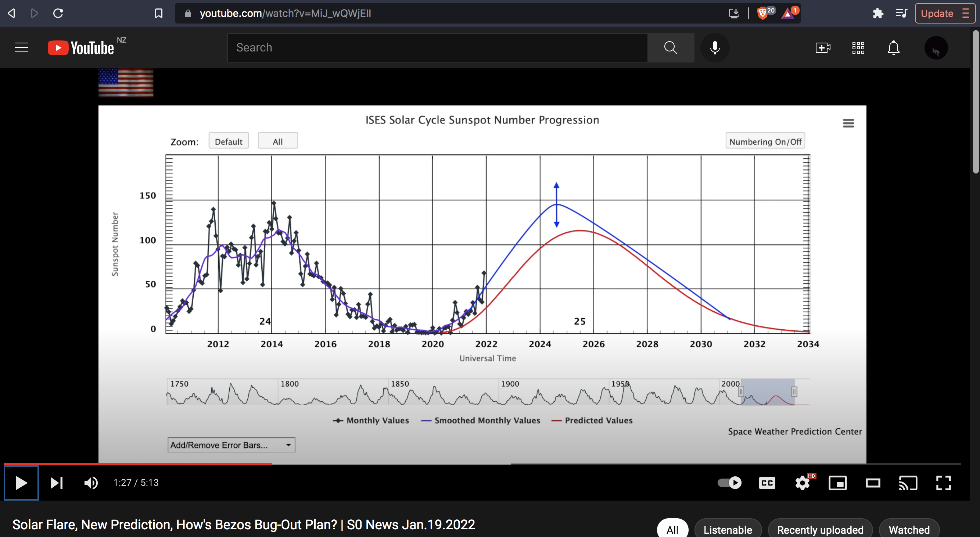Click the YouTube search field
The height and width of the screenshot is (537, 980).
pos(437,47)
